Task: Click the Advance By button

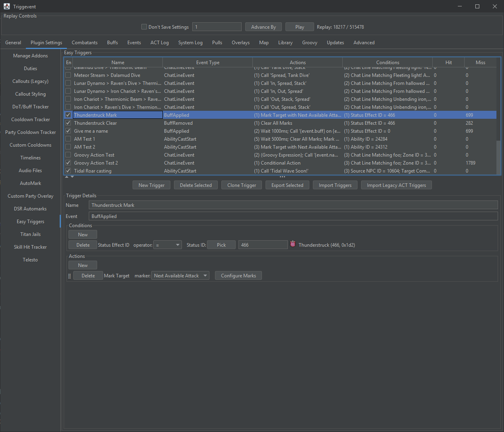Action: pyautogui.click(x=264, y=27)
